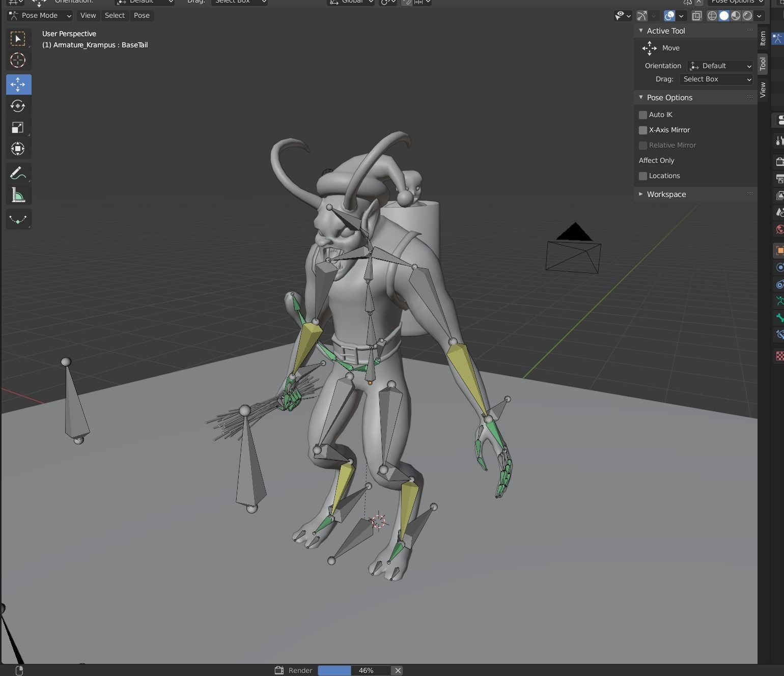Open the shading options dropdown arrow
This screenshot has width=784, height=676.
[759, 16]
